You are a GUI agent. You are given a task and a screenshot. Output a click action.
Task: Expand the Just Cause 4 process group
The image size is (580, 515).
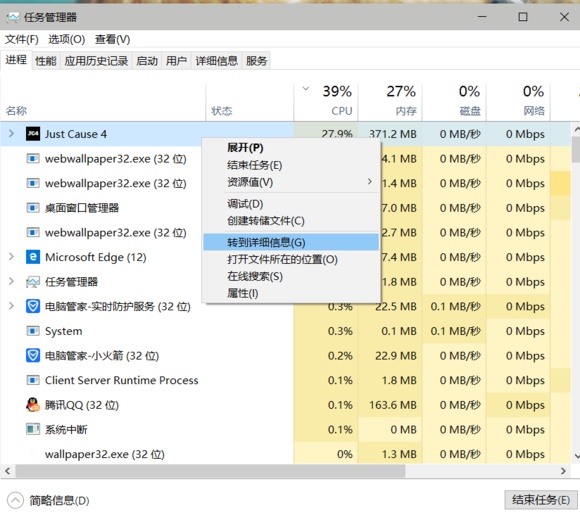(11, 134)
